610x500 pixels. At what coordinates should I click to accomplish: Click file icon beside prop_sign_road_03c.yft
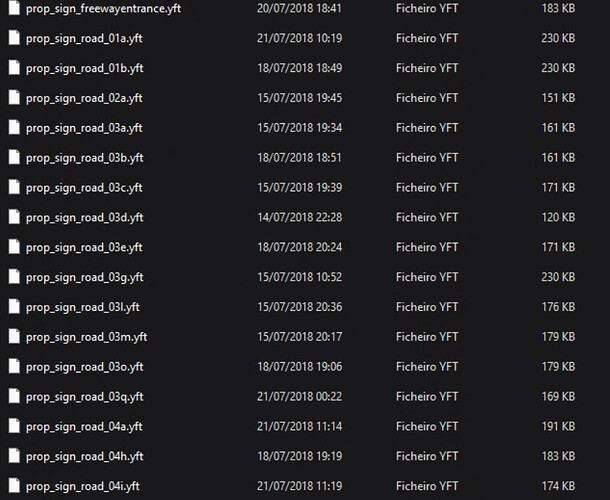[14, 187]
